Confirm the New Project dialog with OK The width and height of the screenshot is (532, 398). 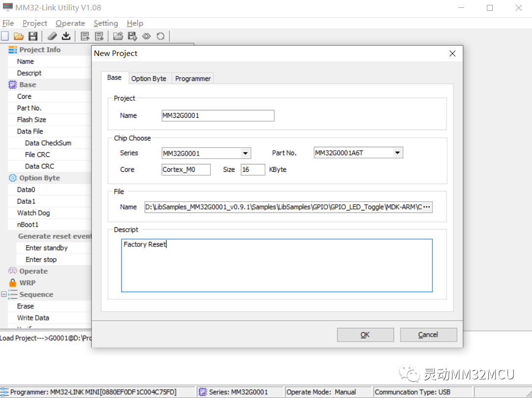pos(366,335)
